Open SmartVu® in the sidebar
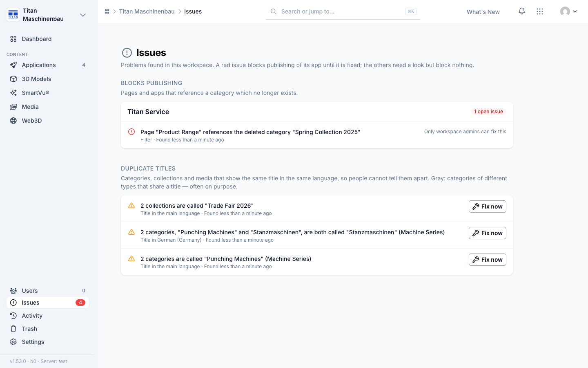 pyautogui.click(x=47, y=93)
